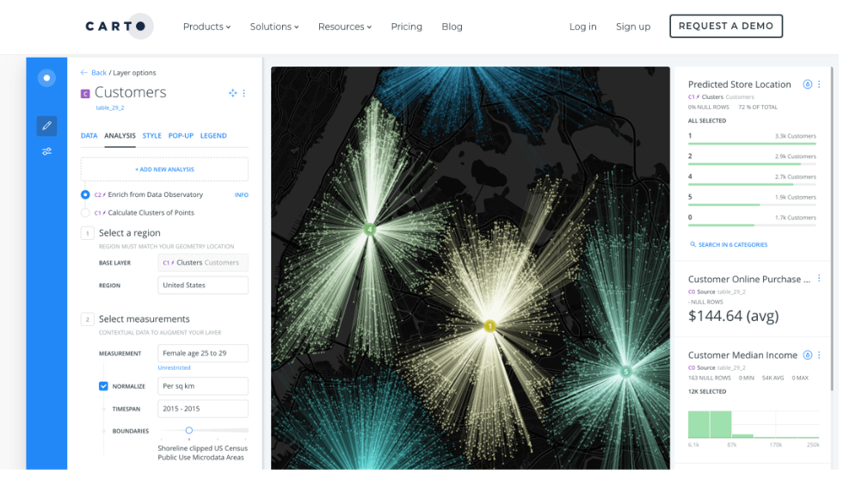Click the white circle icon in blue sidebar

tap(46, 78)
